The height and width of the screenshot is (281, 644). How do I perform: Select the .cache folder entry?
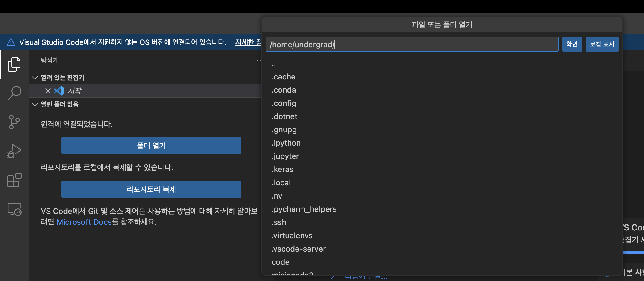pyautogui.click(x=442, y=77)
